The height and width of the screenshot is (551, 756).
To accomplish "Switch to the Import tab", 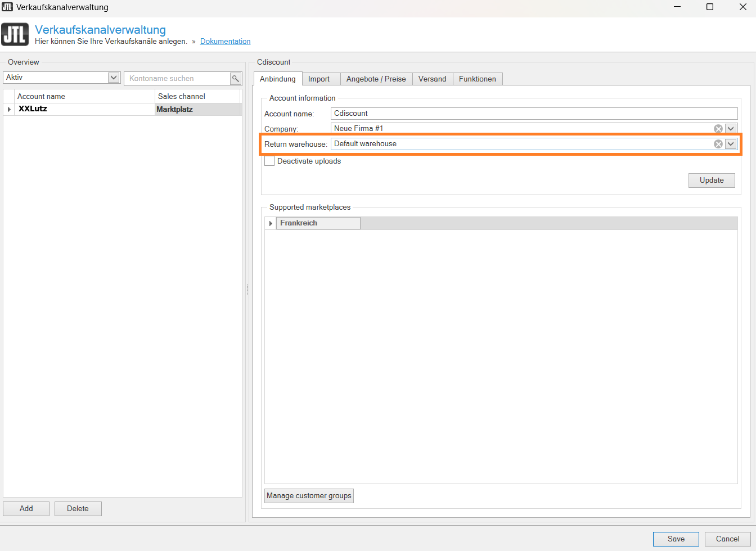I will 319,79.
